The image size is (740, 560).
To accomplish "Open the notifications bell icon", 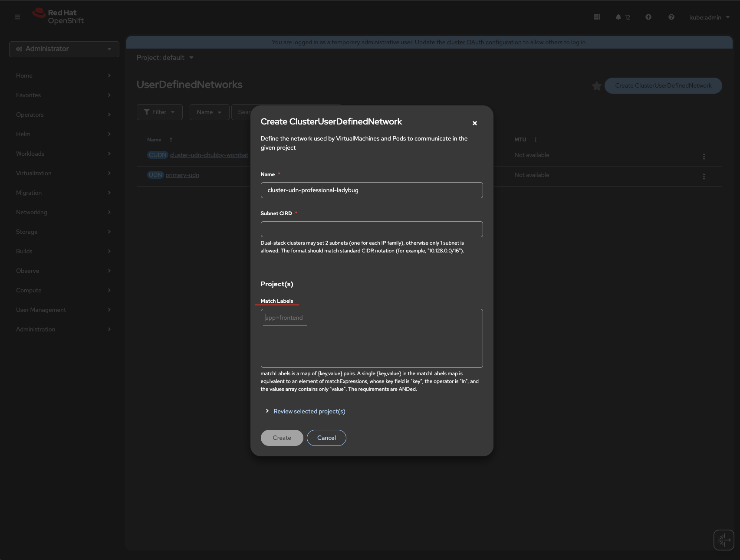I will point(618,17).
